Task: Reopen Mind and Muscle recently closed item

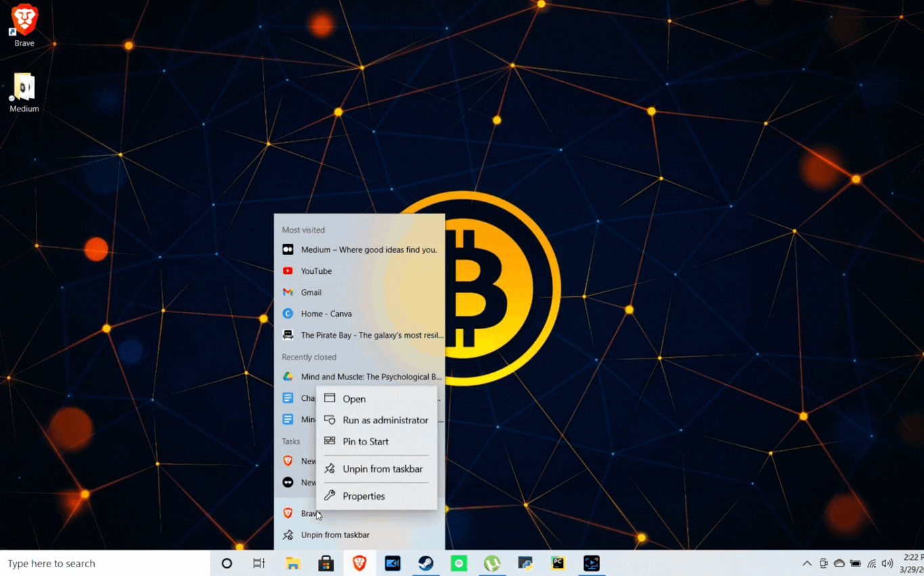Action: [x=359, y=377]
